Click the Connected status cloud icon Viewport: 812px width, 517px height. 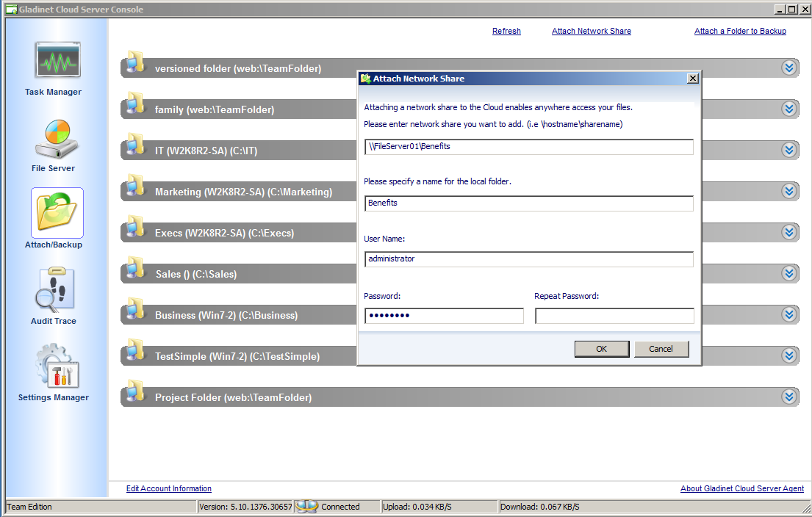pos(306,506)
